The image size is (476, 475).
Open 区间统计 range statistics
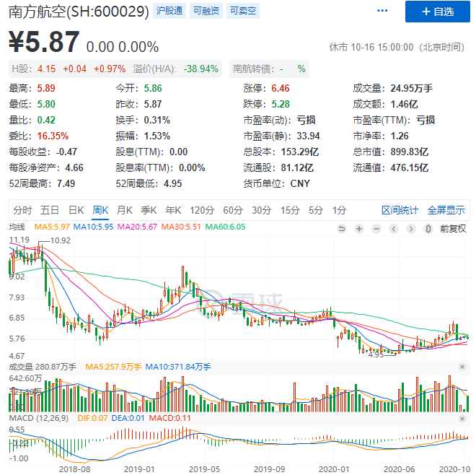[400, 210]
